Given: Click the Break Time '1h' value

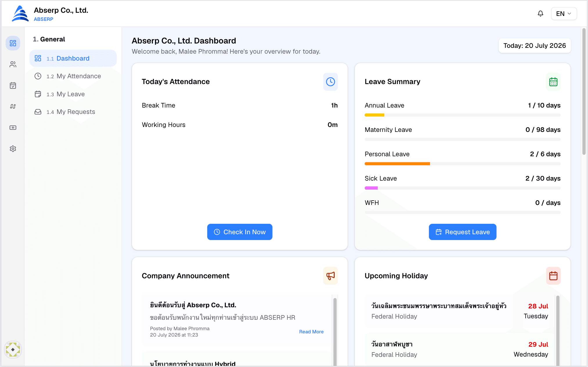Looking at the screenshot, I should tap(334, 105).
